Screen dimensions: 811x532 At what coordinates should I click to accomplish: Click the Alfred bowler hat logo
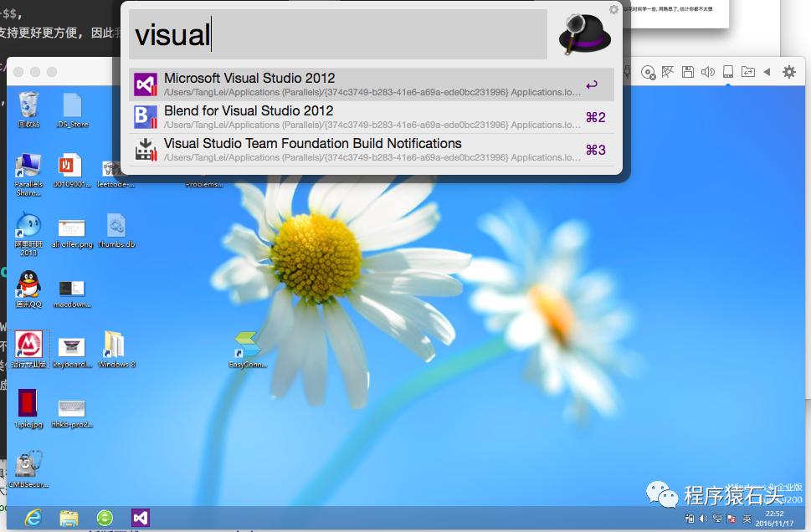click(584, 33)
